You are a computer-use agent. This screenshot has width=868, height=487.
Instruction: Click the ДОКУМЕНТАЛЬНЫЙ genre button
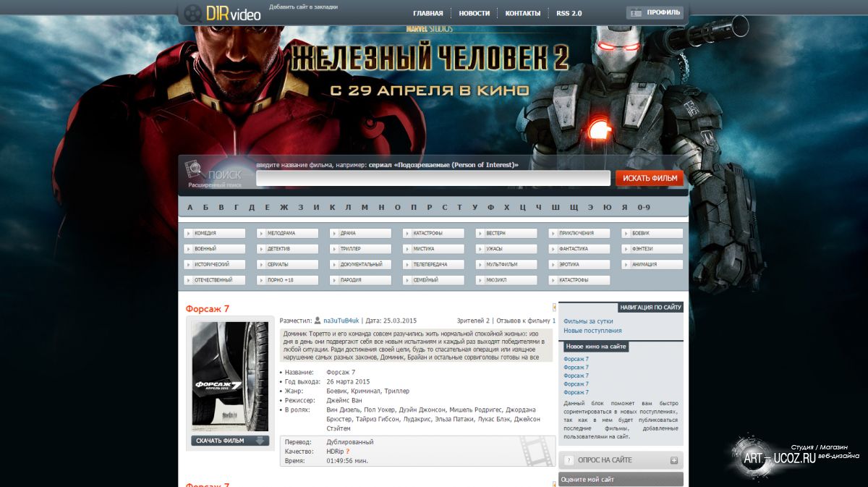361,265
